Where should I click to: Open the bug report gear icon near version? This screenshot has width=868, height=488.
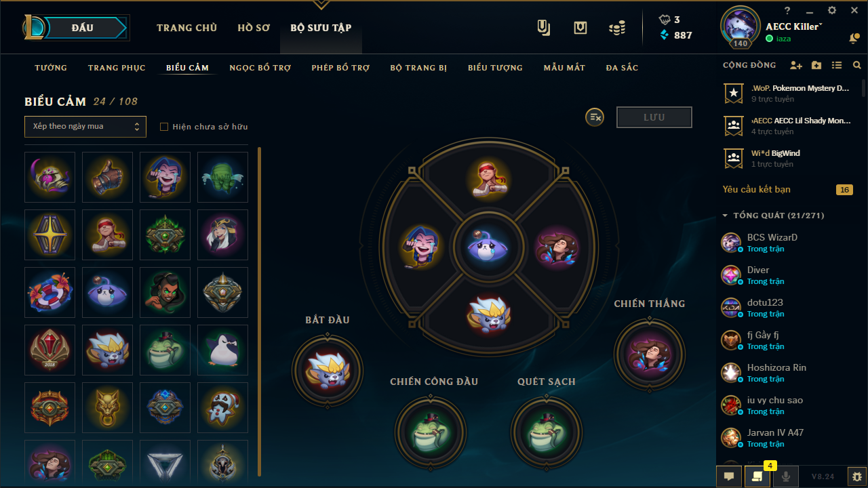tap(857, 476)
